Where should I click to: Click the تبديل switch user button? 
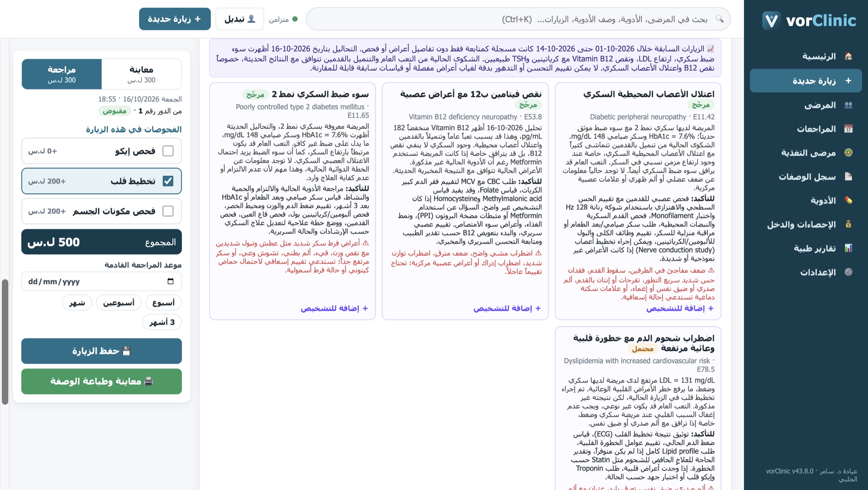[240, 19]
